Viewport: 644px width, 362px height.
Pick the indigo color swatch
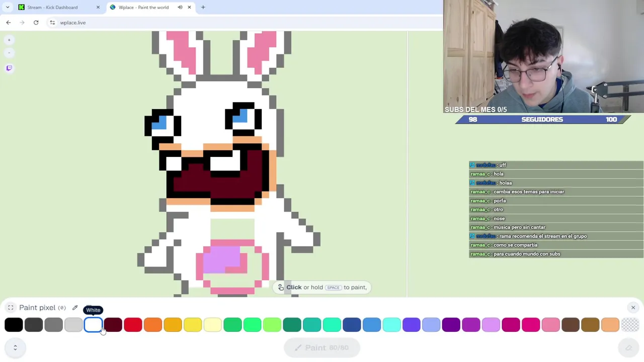[412, 325]
